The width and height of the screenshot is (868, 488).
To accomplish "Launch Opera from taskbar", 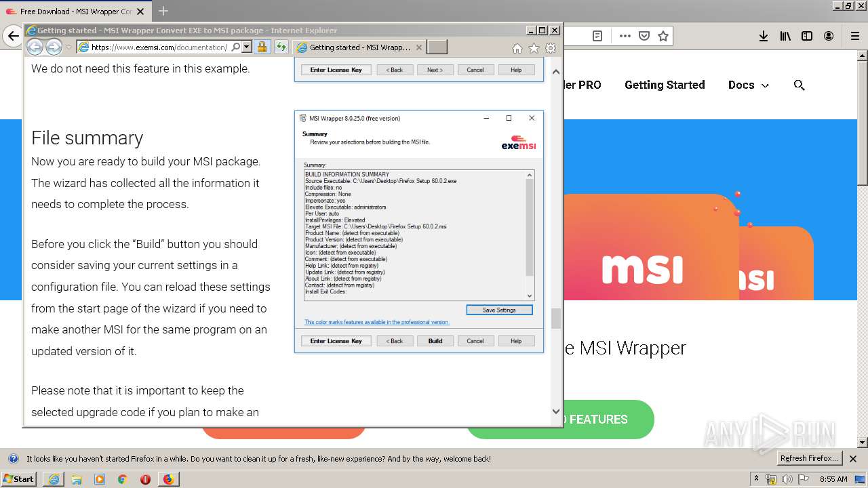I will pos(145,479).
